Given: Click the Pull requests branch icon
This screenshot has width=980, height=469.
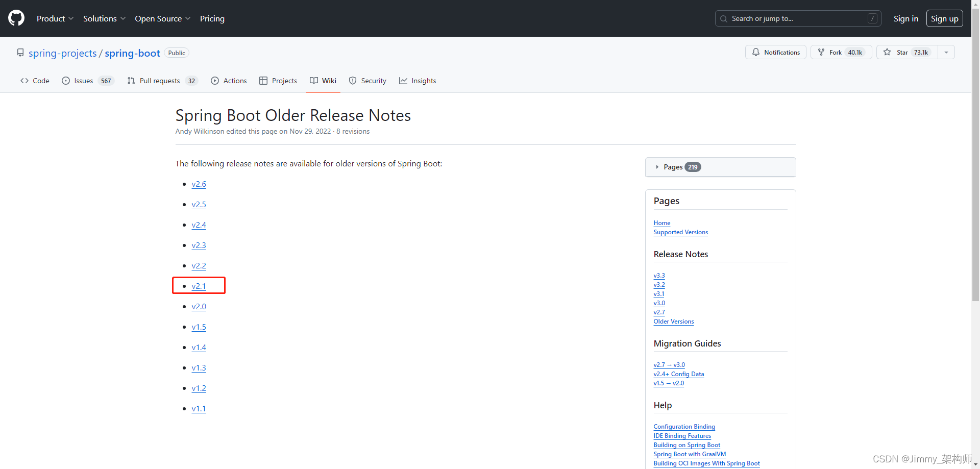Looking at the screenshot, I should coord(131,81).
